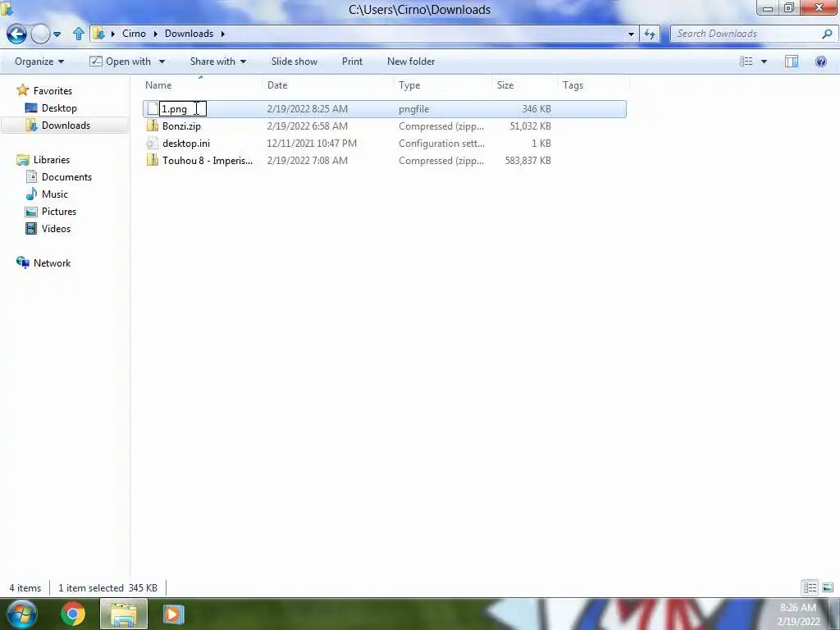Click the desktop.ini gear file icon

[153, 143]
